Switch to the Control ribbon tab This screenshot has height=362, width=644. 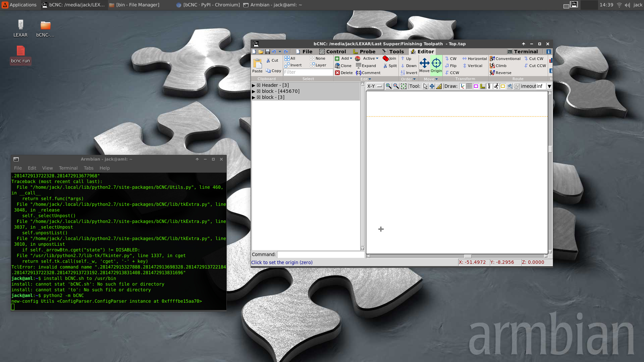click(332, 52)
